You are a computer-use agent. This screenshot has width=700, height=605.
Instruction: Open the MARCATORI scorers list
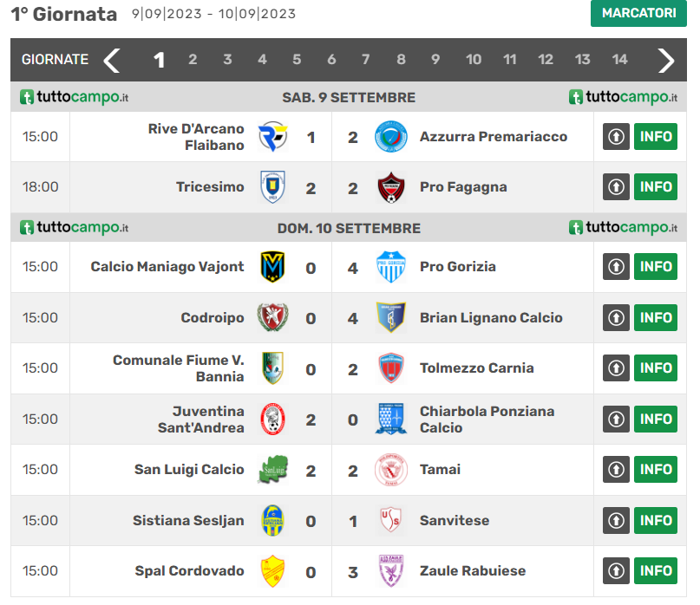(638, 14)
